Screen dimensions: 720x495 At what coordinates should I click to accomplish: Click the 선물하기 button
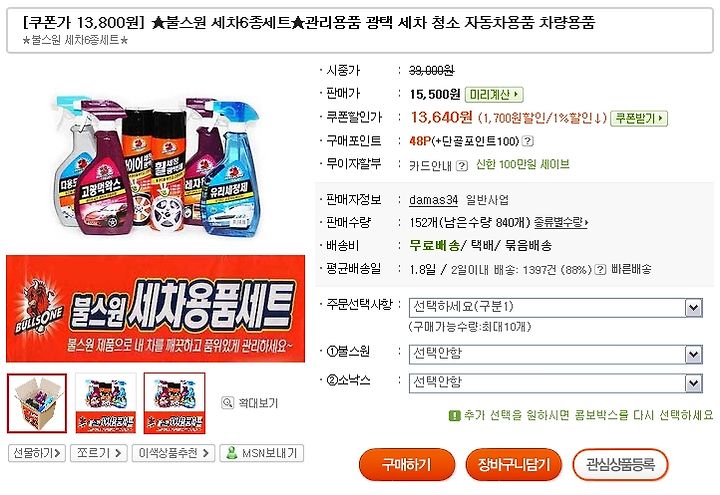(x=37, y=453)
